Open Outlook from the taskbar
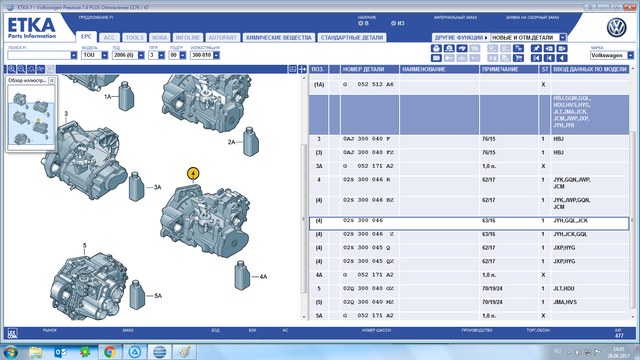Viewport: 640px width, 360px height. 60,352
